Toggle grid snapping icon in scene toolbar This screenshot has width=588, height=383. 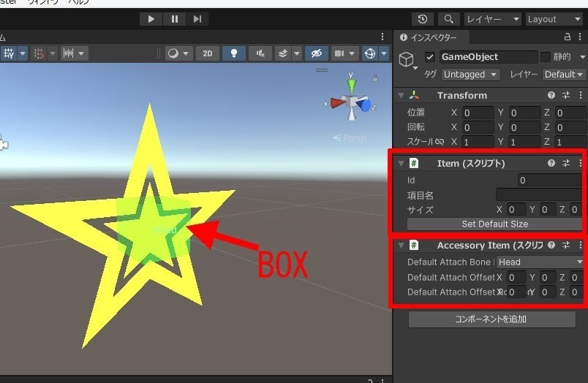(39, 53)
